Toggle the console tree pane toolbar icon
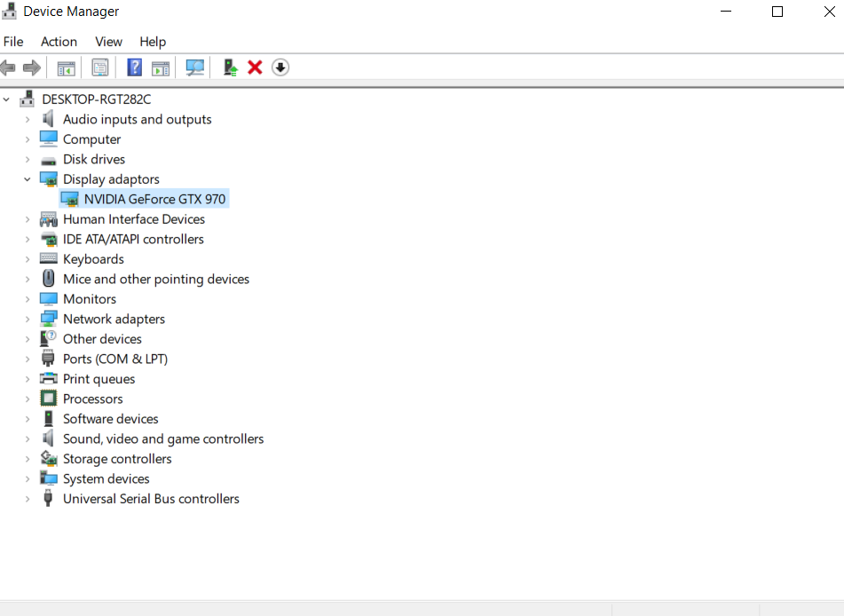The height and width of the screenshot is (616, 844). click(x=67, y=67)
